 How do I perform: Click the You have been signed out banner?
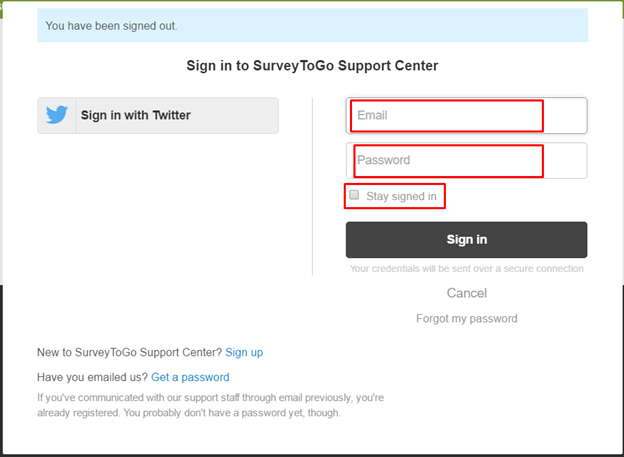(x=312, y=25)
